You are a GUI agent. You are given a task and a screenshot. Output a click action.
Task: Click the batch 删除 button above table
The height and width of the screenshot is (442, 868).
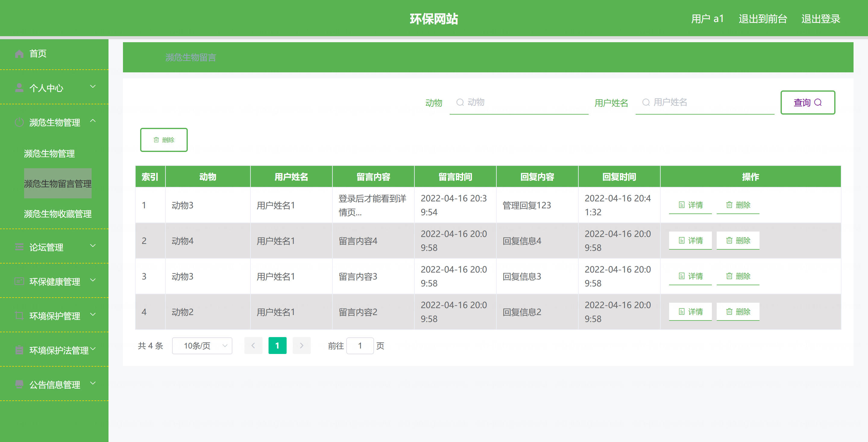[164, 140]
